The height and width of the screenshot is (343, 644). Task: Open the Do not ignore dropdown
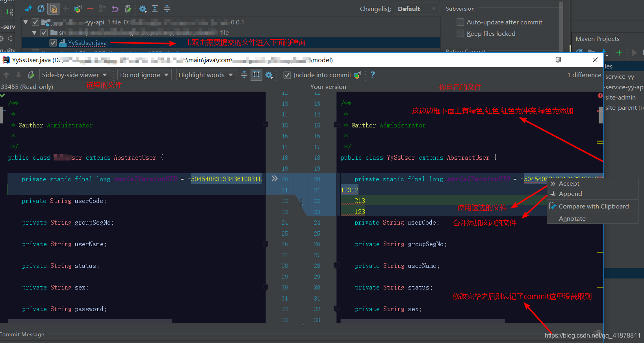pyautogui.click(x=144, y=75)
